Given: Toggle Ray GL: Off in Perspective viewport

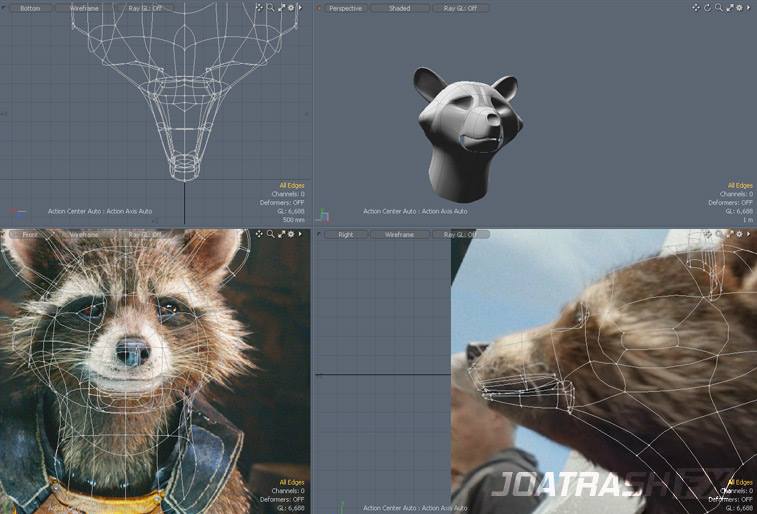Looking at the screenshot, I should pos(460,8).
